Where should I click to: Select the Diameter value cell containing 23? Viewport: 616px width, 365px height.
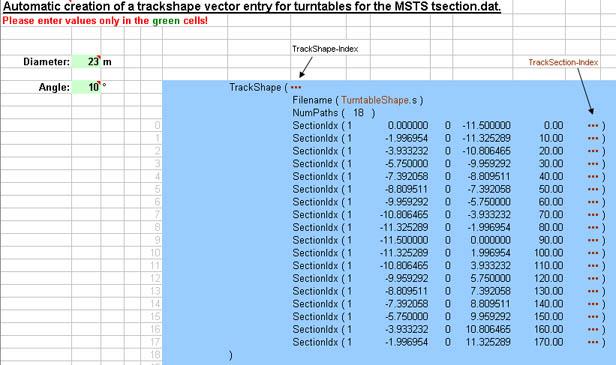point(86,62)
